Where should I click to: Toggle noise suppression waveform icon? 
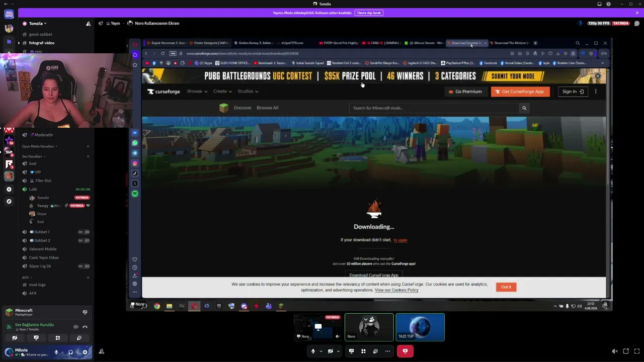pos(75,327)
